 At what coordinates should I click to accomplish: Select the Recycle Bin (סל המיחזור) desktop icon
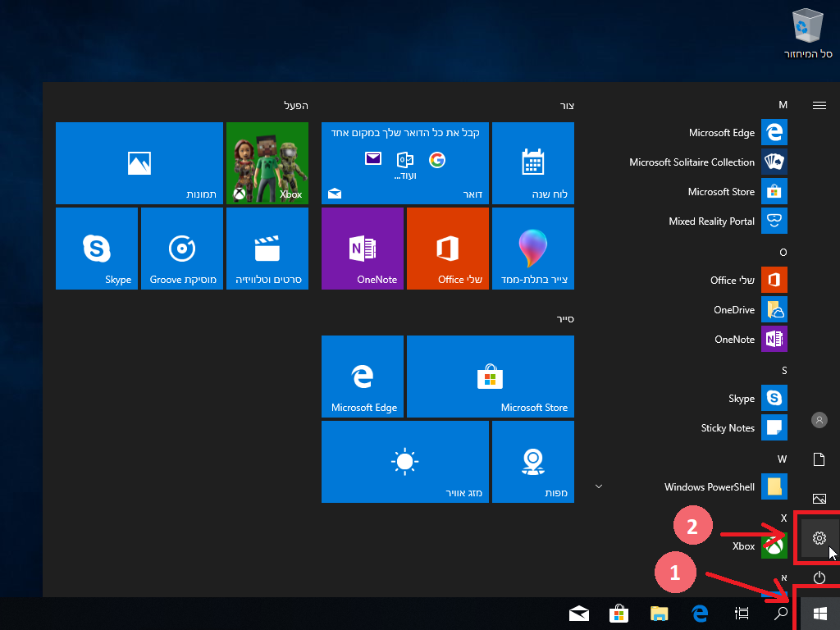(x=807, y=34)
